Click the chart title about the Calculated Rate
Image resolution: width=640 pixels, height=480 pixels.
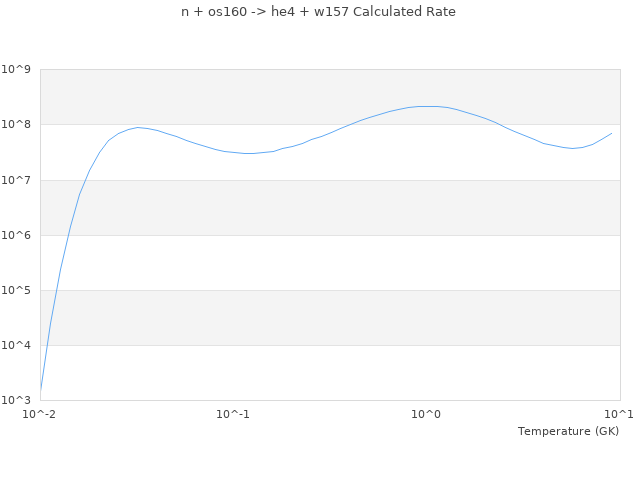point(318,12)
